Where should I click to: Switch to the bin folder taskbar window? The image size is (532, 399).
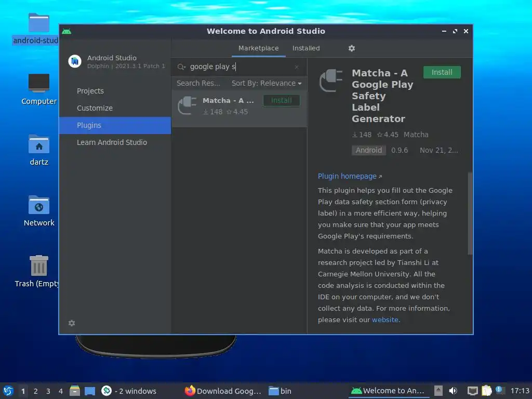280,391
